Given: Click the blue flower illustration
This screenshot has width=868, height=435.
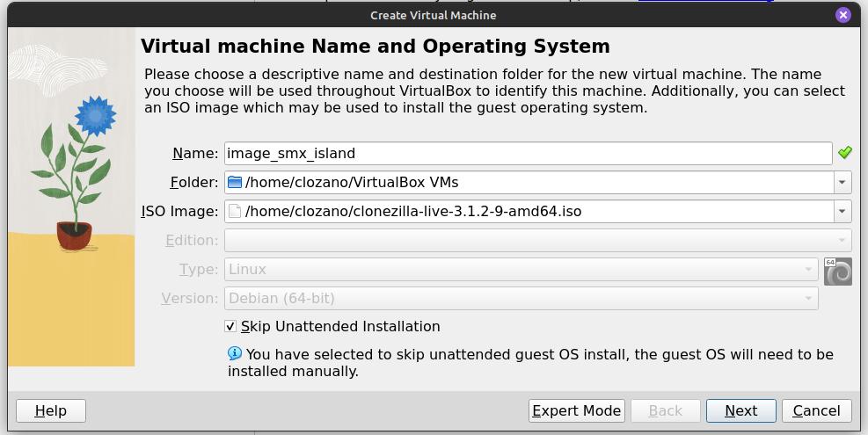Looking at the screenshot, I should pyautogui.click(x=95, y=116).
